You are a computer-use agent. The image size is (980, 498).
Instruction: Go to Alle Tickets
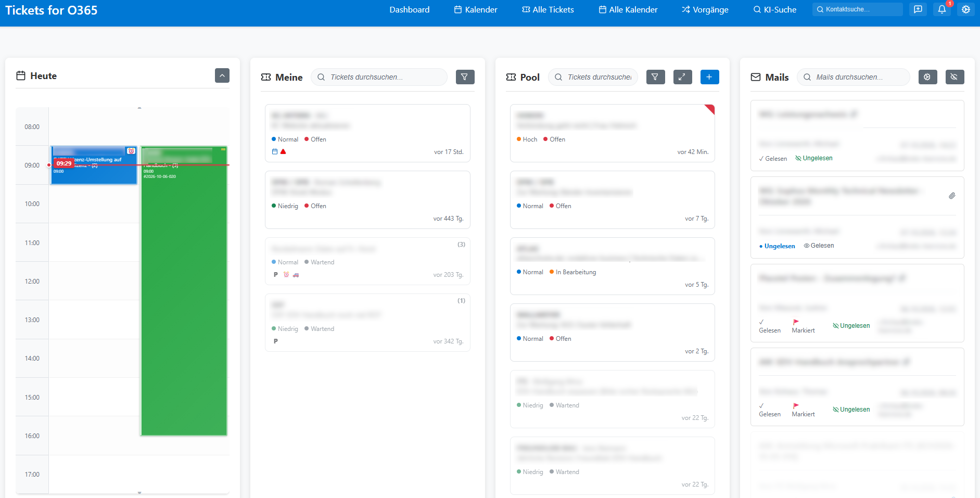(x=548, y=9)
